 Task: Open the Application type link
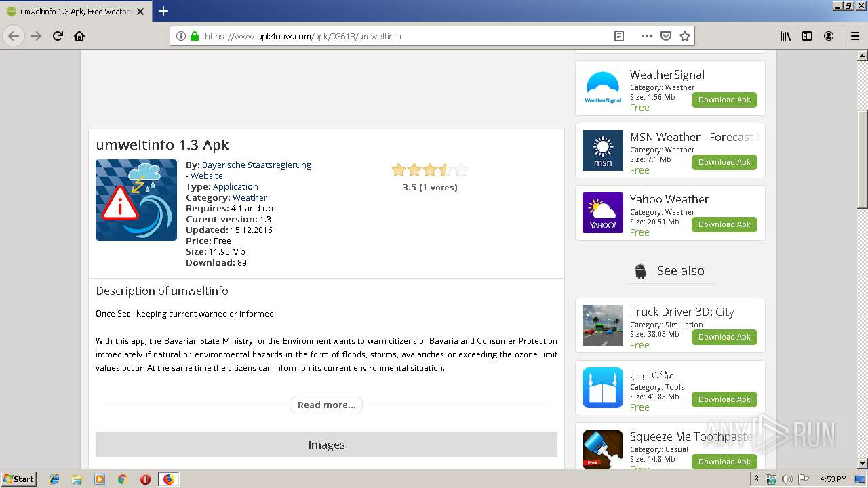tap(235, 186)
